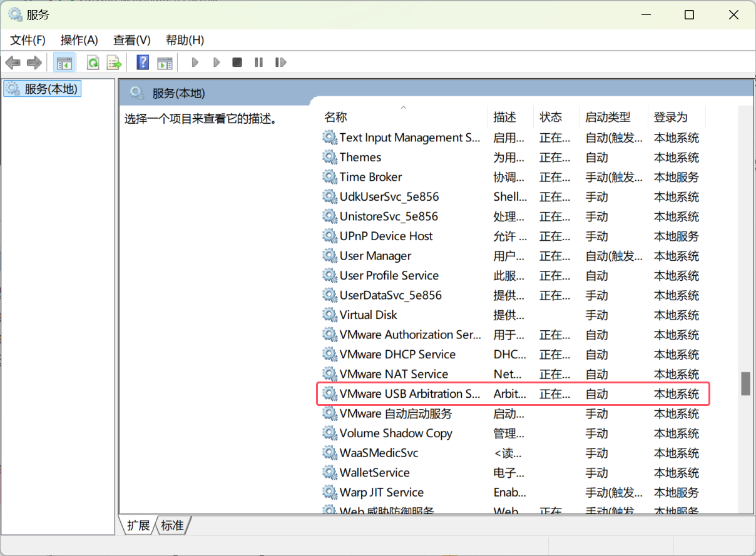The width and height of the screenshot is (756, 556).
Task: Click the Stop Service square icon
Action: coord(237,63)
